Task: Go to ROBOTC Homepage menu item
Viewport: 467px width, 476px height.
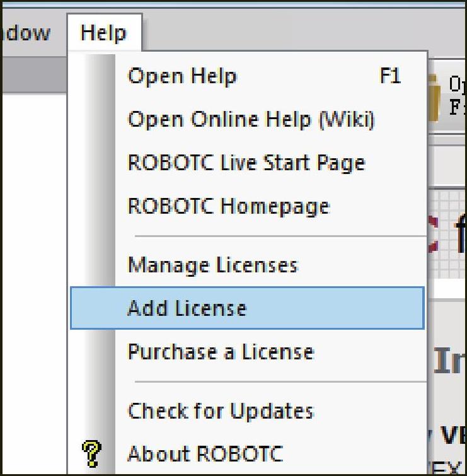Action: click(247, 206)
